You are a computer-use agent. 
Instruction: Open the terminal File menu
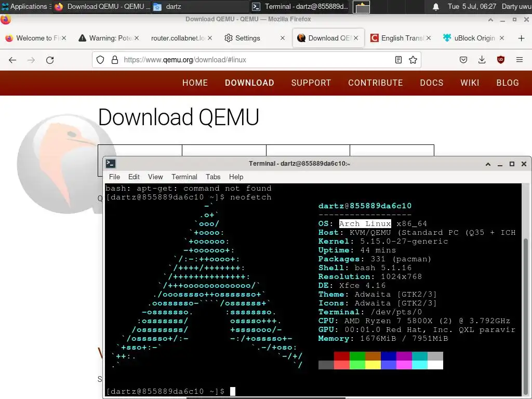click(114, 177)
